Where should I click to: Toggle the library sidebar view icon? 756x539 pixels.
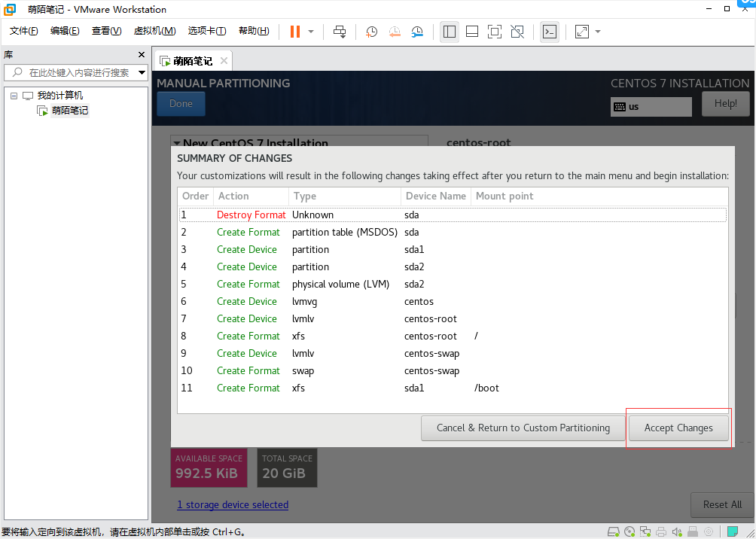click(x=450, y=32)
